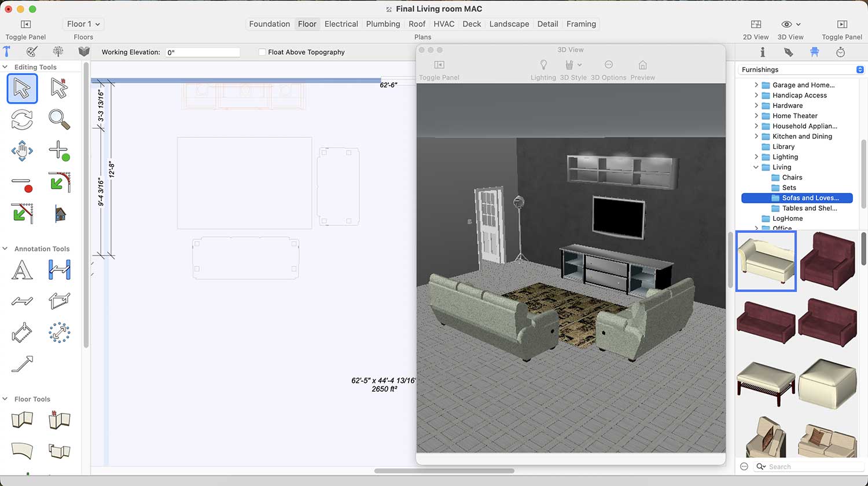This screenshot has height=486, width=868.
Task: Open the 2D View button
Action: 756,24
